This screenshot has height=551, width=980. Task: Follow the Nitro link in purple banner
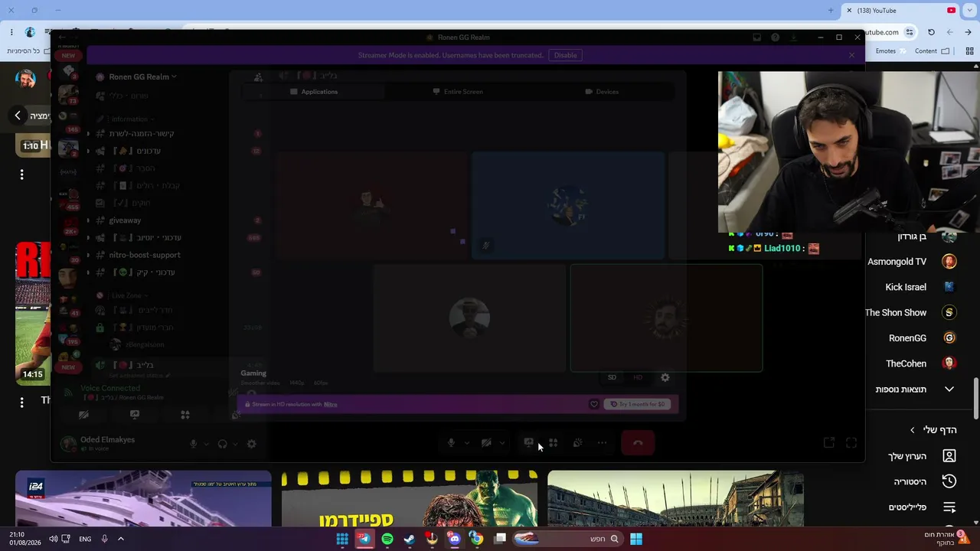click(x=331, y=404)
